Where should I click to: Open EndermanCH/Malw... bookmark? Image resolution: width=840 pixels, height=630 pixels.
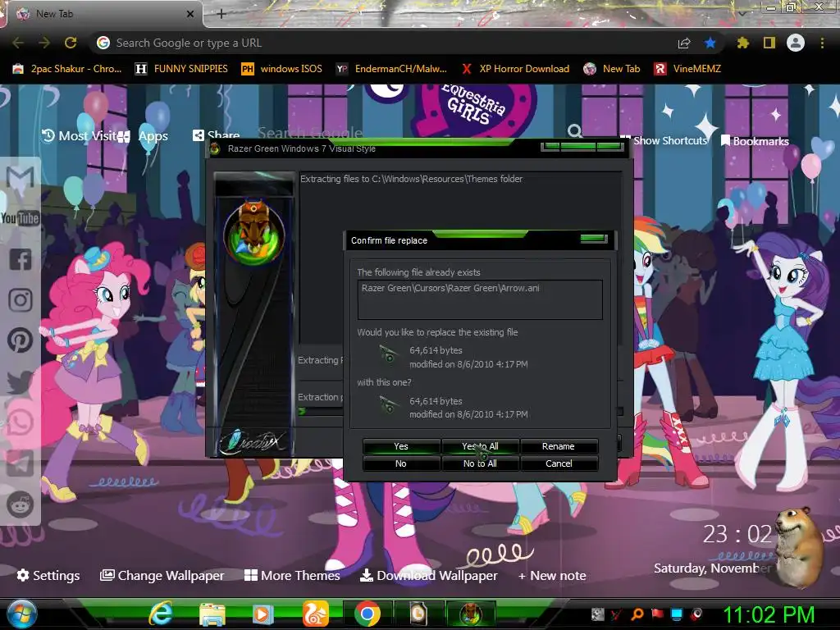pos(391,69)
